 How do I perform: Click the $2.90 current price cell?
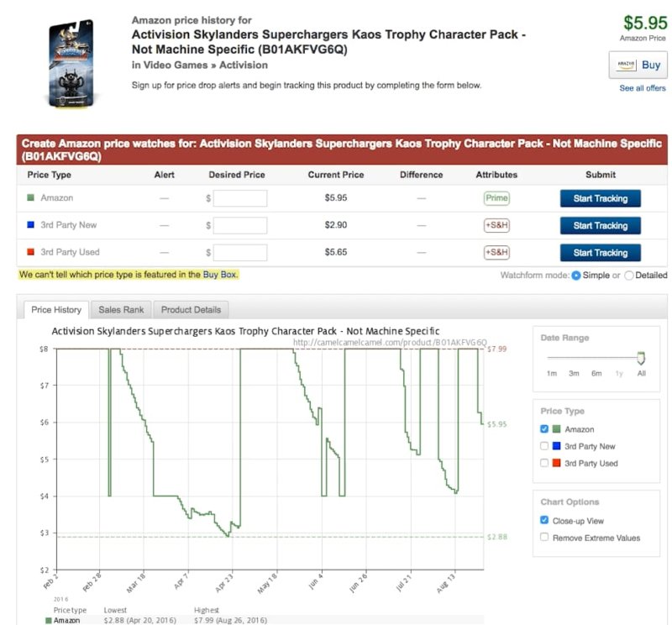pyautogui.click(x=335, y=225)
